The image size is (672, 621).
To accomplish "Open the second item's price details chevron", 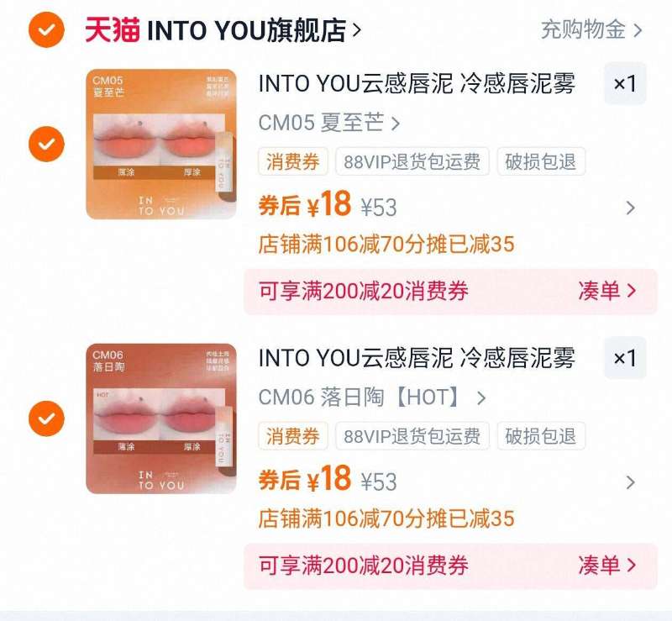I will tap(631, 482).
